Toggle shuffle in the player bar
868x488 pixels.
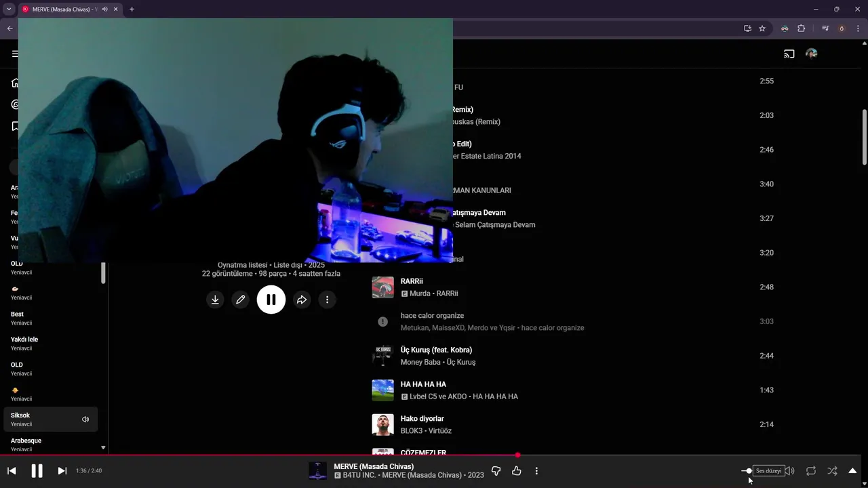(832, 470)
